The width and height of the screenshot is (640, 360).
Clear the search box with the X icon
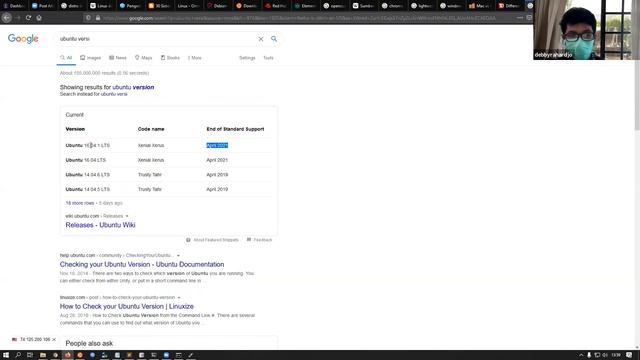[261, 39]
